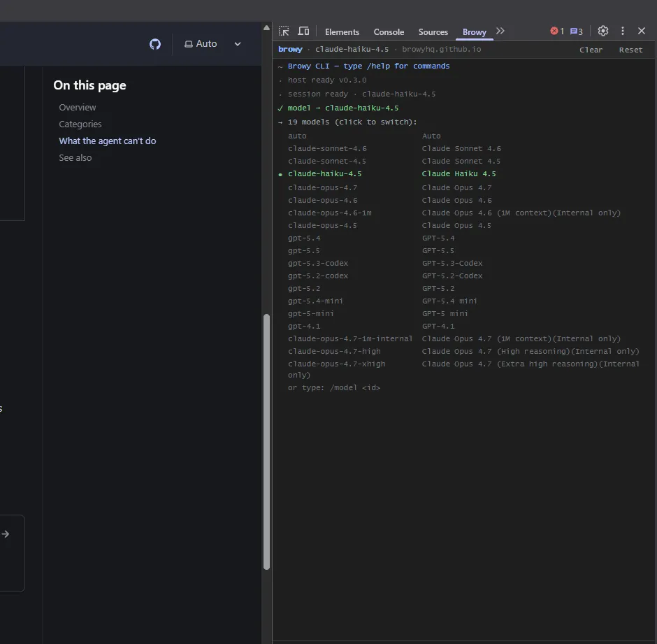Open the GitHub repository icon
The image size is (657, 644).
pyautogui.click(x=155, y=44)
